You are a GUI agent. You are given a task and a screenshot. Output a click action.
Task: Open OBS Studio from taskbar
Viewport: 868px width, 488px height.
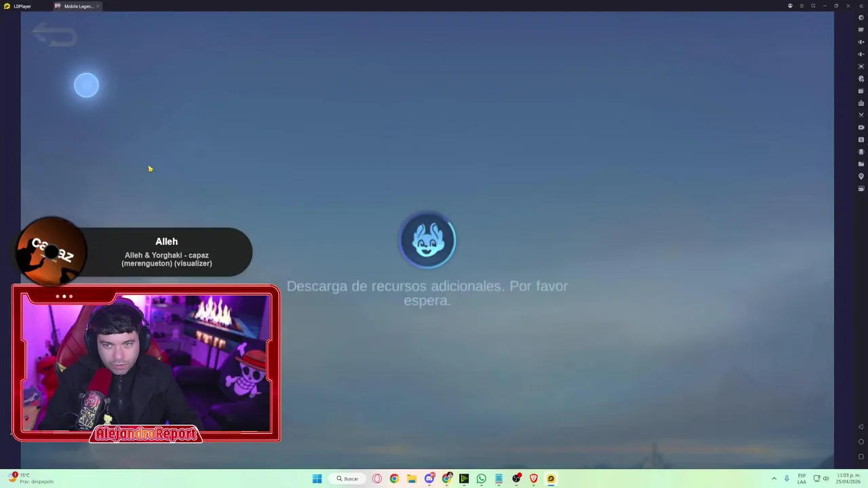click(x=517, y=479)
